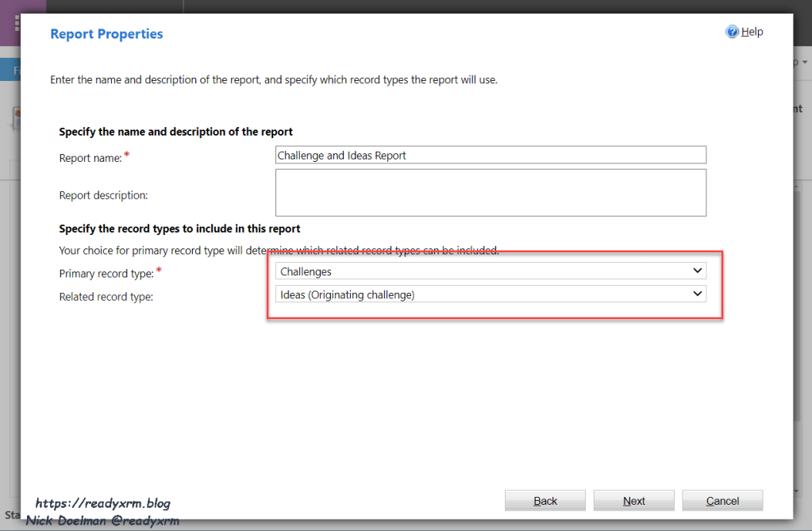Open the Help link text
The image size is (812, 531).
pyautogui.click(x=752, y=32)
